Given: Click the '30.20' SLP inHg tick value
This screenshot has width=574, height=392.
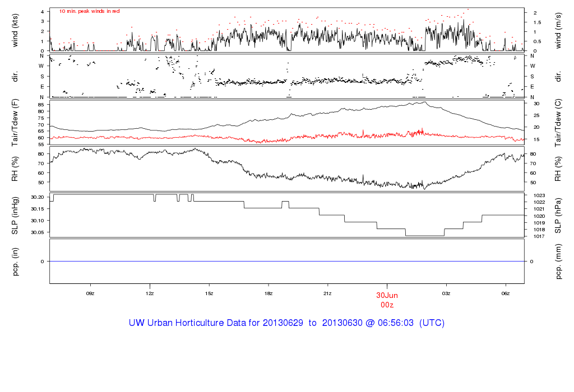Looking at the screenshot, I should (x=38, y=197).
